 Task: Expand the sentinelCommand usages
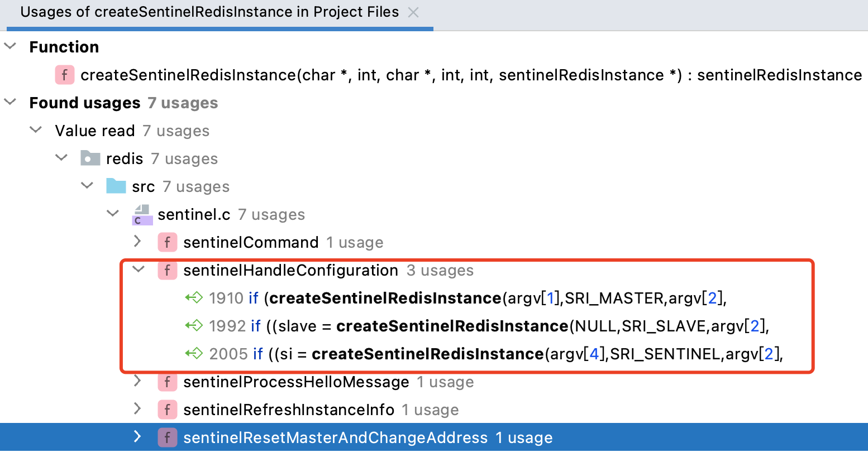[x=137, y=242]
